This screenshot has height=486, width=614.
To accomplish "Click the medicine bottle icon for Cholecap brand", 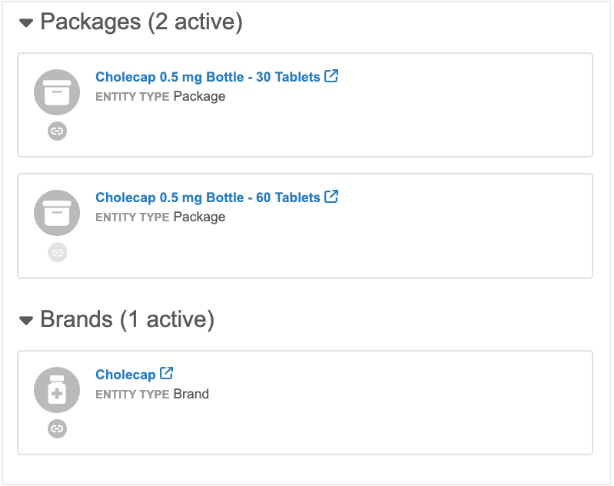I will (x=57, y=390).
